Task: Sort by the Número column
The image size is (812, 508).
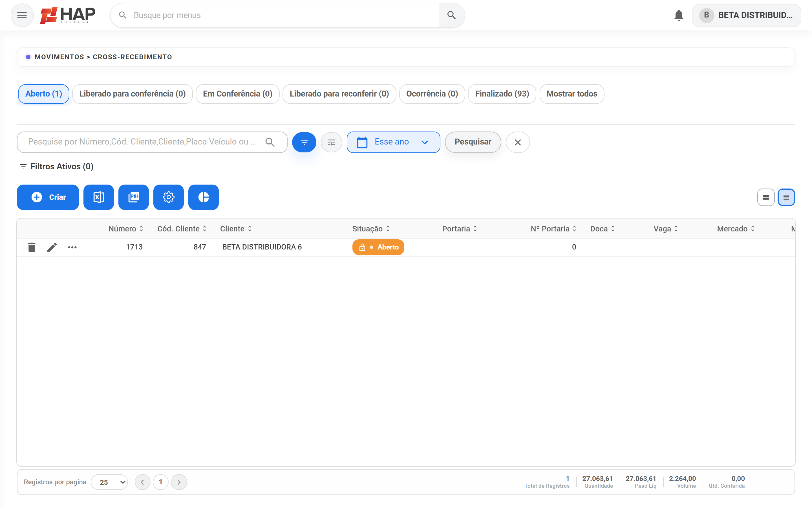Action: point(126,229)
